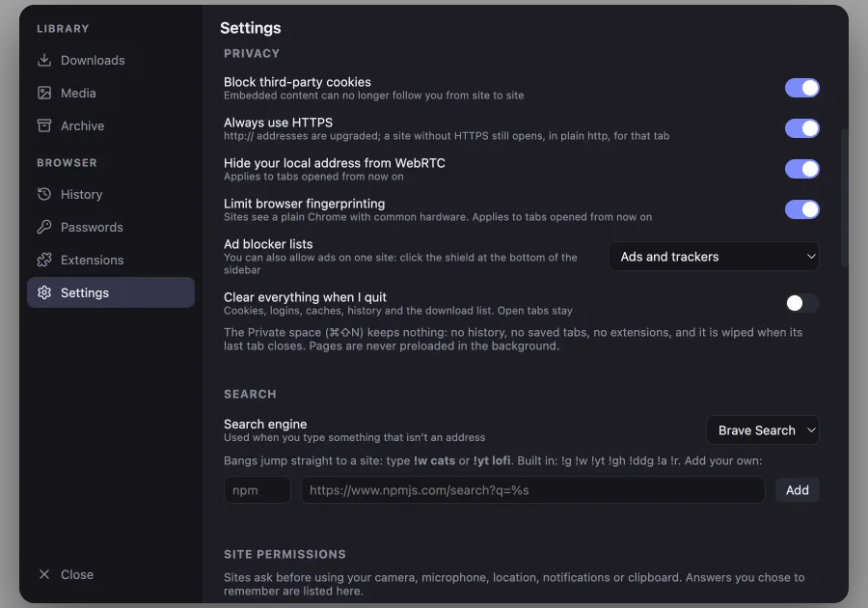Image resolution: width=868 pixels, height=608 pixels.
Task: Click the 'Always use HTTPS' label
Action: pyautogui.click(x=278, y=123)
